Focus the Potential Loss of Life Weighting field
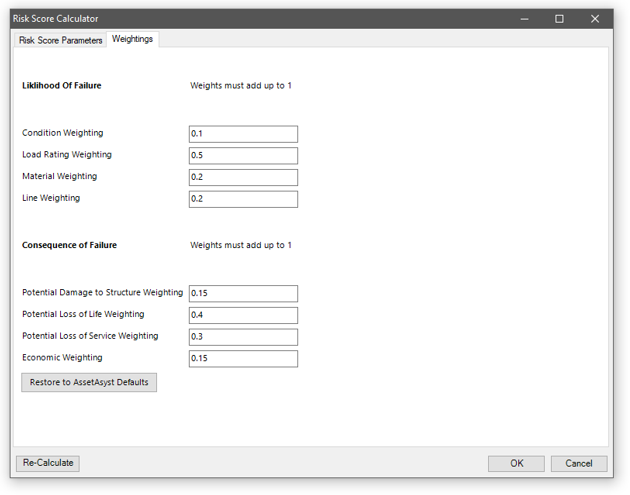This screenshot has height=495, width=630. click(243, 315)
